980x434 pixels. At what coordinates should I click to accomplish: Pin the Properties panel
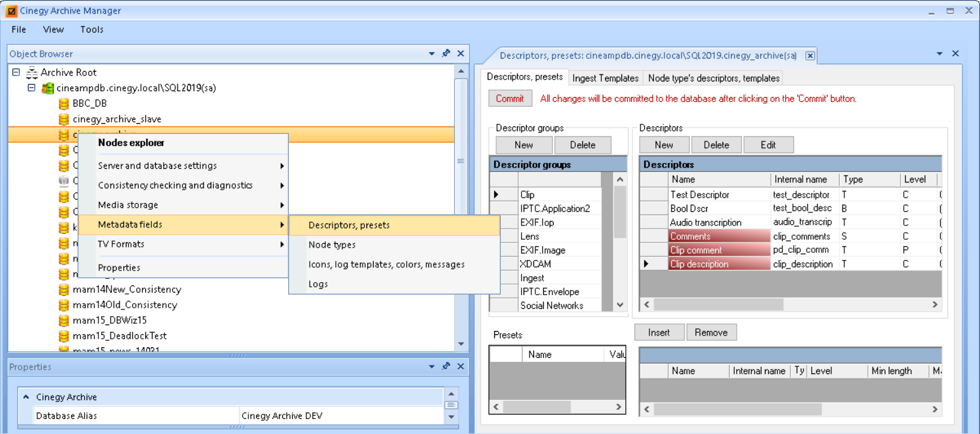pyautogui.click(x=446, y=366)
